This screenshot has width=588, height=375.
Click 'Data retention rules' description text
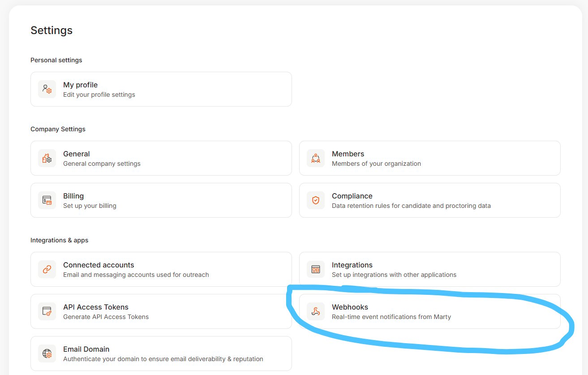(x=411, y=206)
